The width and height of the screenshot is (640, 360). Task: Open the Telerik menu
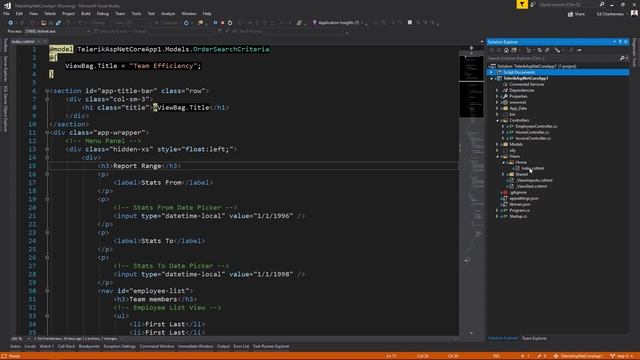pos(50,13)
